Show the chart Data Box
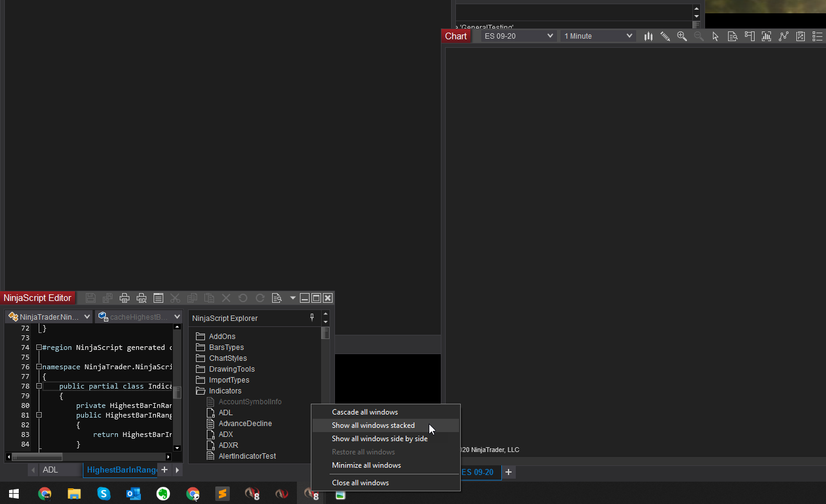 point(733,36)
